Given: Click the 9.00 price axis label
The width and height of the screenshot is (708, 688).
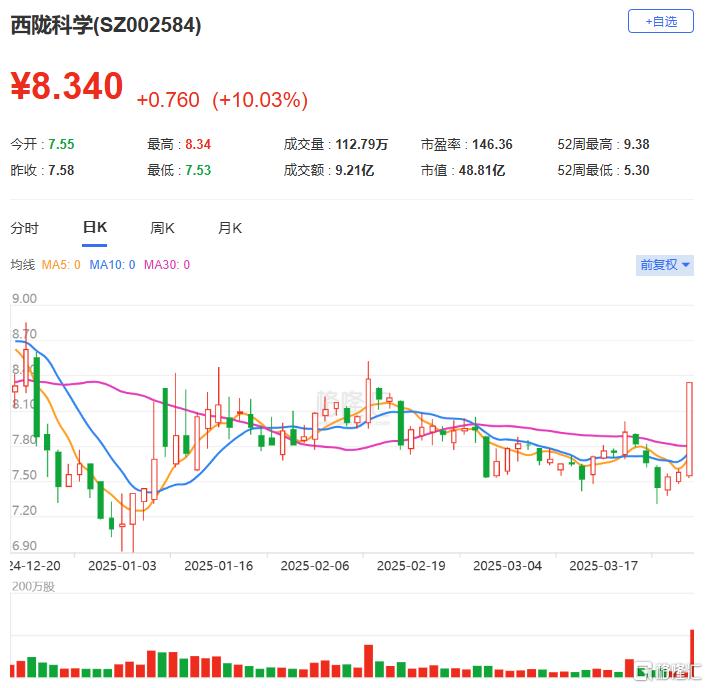Looking at the screenshot, I should point(24,298).
